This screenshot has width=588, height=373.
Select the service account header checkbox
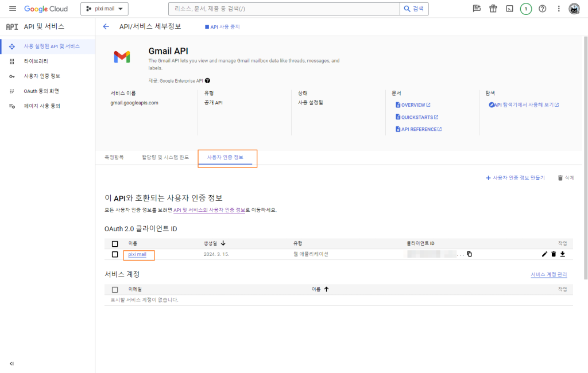(114, 289)
